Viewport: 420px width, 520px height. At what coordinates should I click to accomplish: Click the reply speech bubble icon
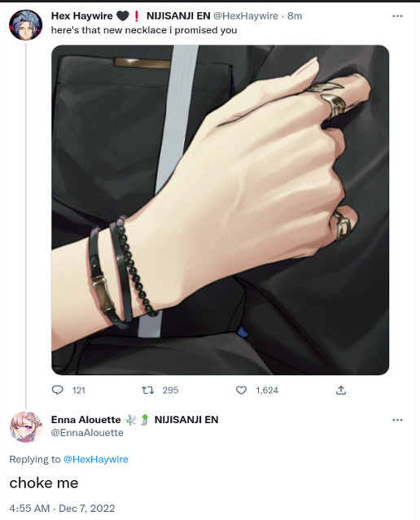[x=58, y=390]
